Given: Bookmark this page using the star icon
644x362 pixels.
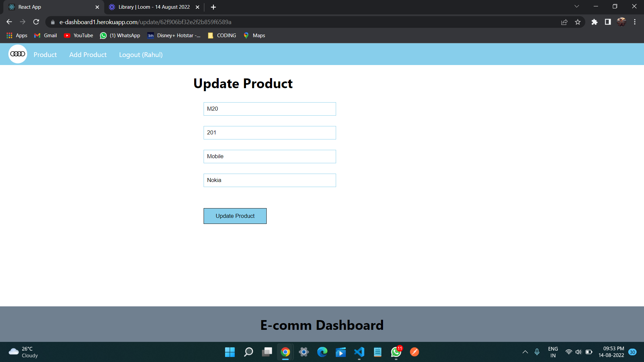Looking at the screenshot, I should click(x=578, y=22).
